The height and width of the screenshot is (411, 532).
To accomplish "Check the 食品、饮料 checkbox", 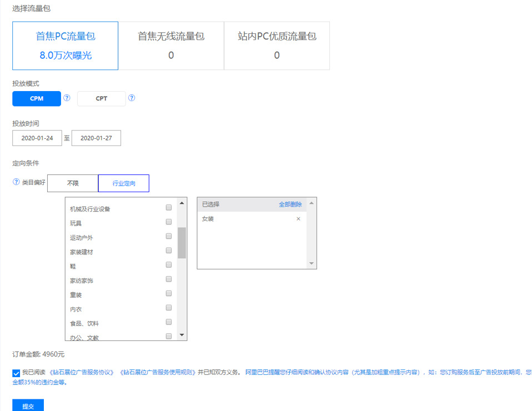I will click(169, 322).
